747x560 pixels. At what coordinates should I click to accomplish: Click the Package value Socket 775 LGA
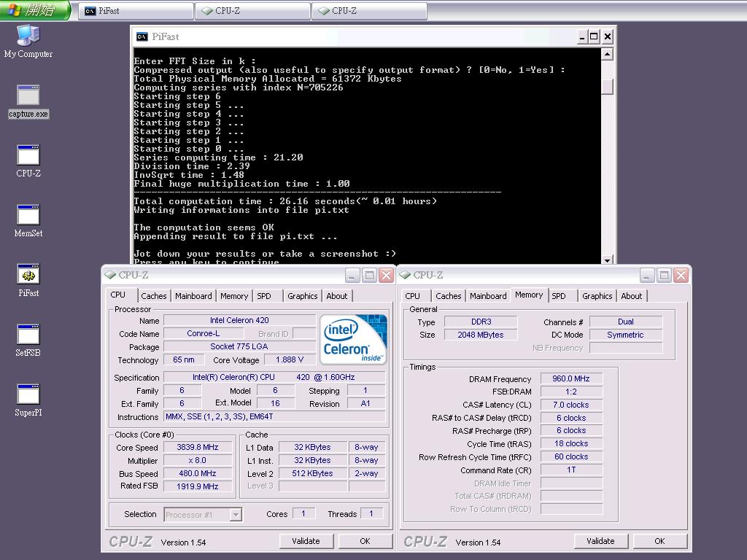click(239, 346)
